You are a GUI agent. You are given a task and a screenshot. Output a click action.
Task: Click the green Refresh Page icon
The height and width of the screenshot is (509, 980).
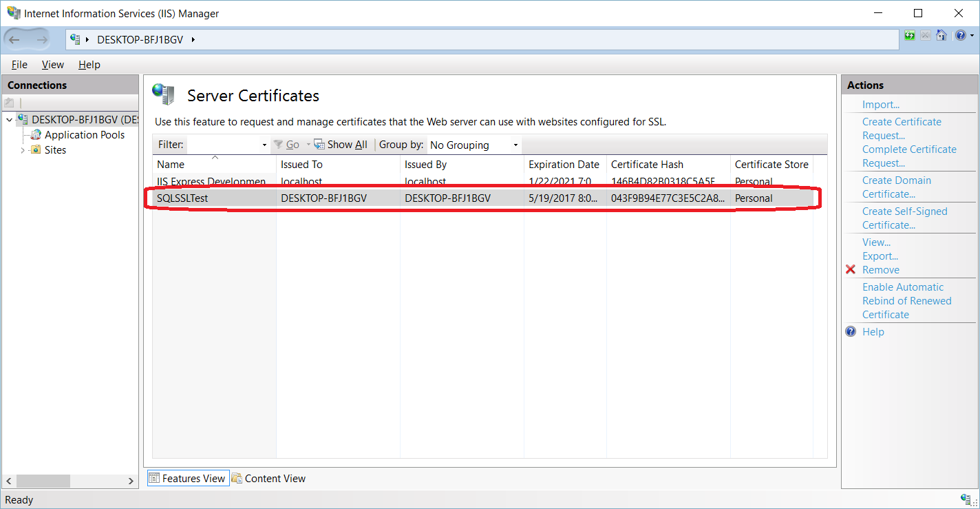pos(910,36)
